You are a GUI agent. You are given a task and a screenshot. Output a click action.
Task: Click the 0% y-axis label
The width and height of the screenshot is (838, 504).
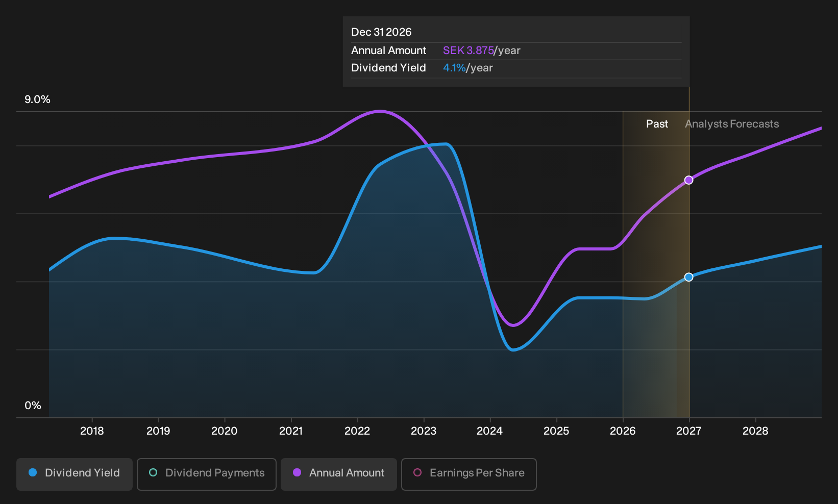(x=33, y=406)
